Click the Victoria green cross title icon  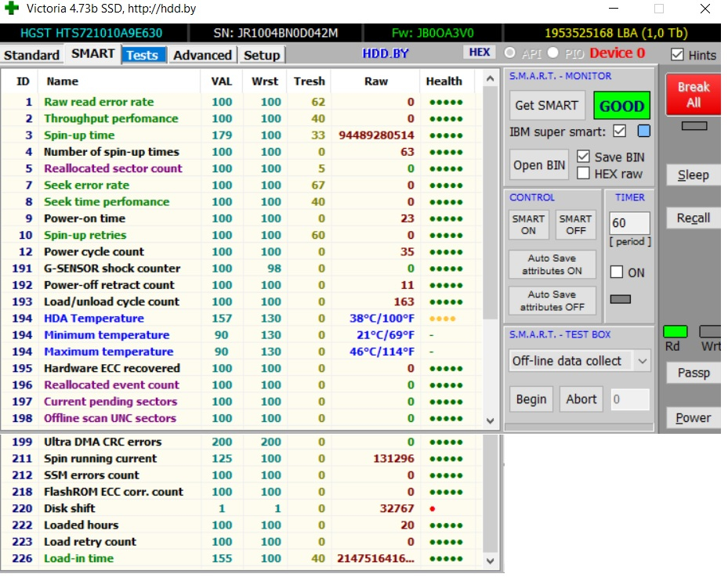point(11,9)
